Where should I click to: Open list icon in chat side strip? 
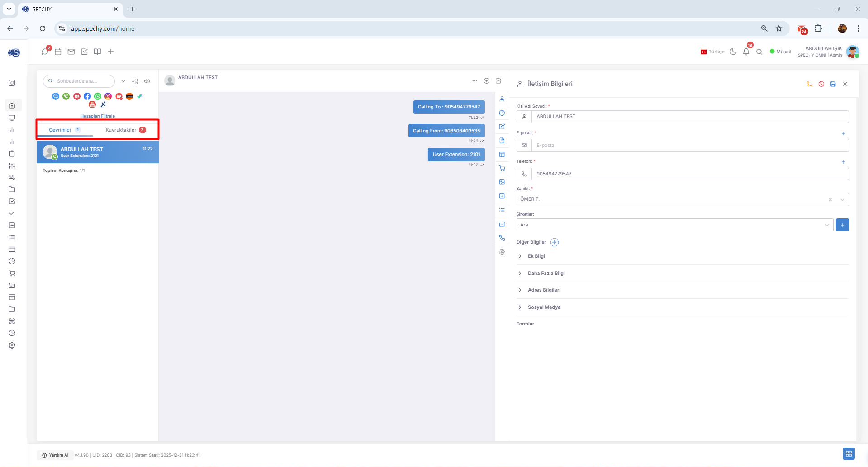pyautogui.click(x=502, y=210)
